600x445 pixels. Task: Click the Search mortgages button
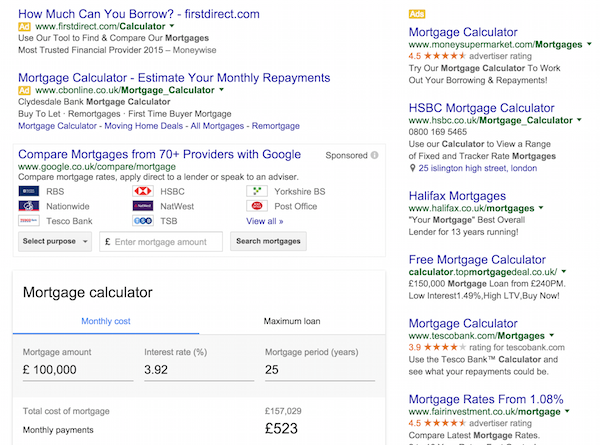[268, 241]
